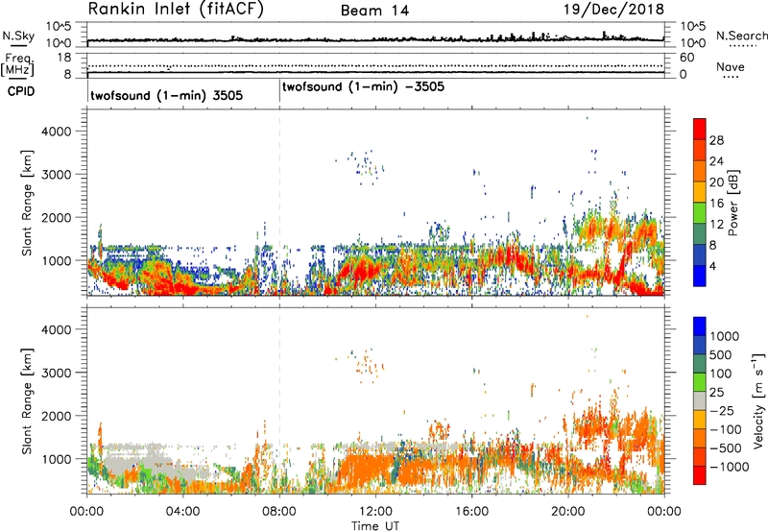The image size is (768, 532).
Task: Click the 'N.Sky' legend label
Action: coord(18,36)
